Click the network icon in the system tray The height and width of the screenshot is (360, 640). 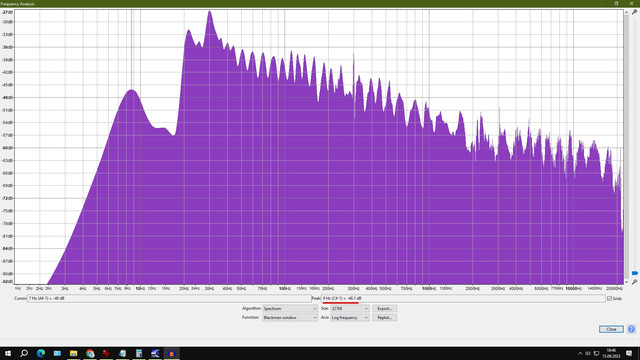[x=596, y=353]
